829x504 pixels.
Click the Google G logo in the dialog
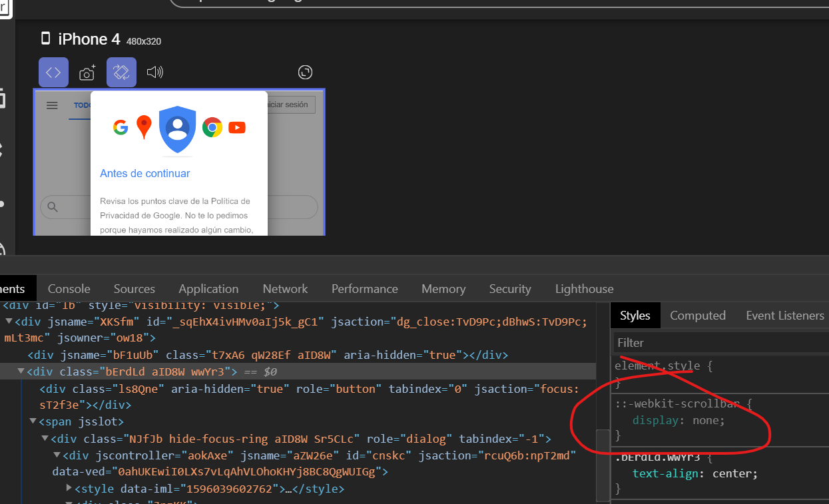coord(121,127)
